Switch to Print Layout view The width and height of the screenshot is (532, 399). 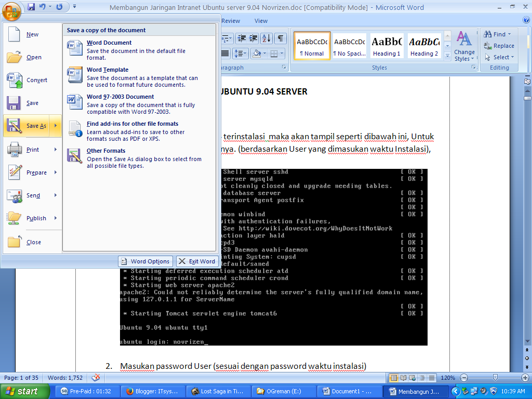(394, 378)
